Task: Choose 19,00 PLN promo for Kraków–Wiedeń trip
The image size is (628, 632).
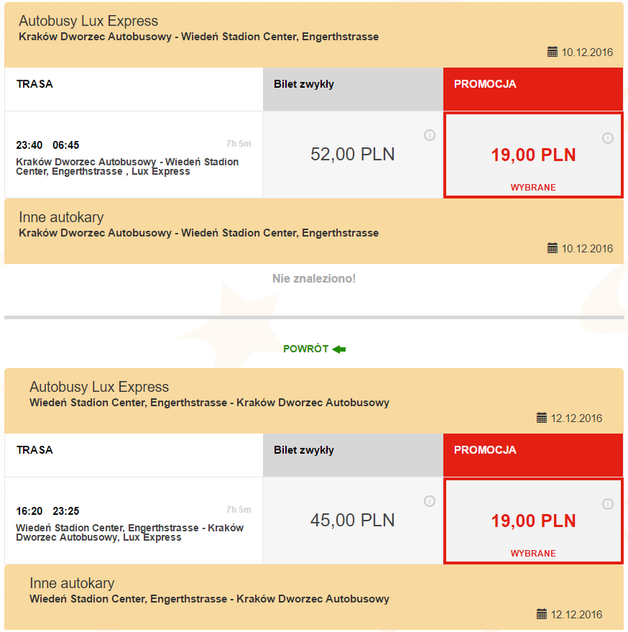Action: pos(533,155)
